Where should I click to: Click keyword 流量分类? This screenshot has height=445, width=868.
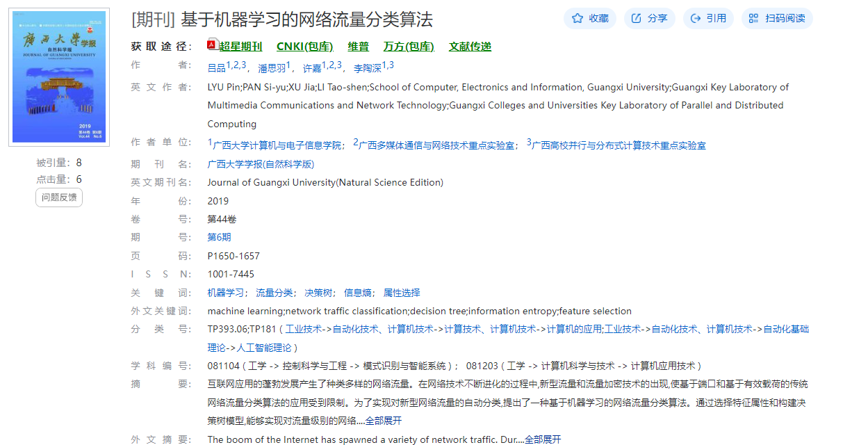(274, 293)
